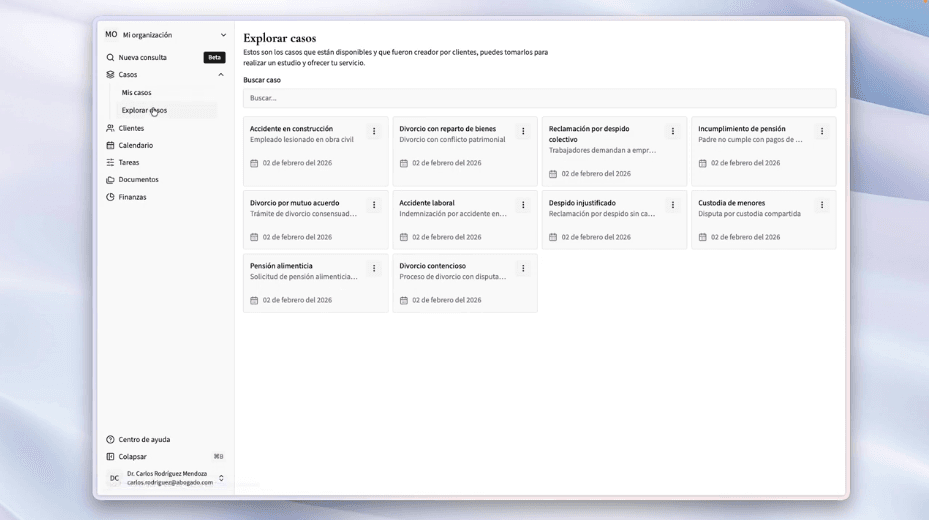
Task: Open the Pensión alimenticia case card
Action: pos(305,283)
